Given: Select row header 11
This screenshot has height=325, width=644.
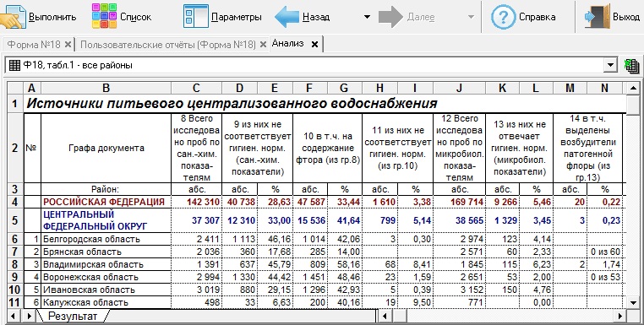Looking at the screenshot, I should click(x=14, y=302).
